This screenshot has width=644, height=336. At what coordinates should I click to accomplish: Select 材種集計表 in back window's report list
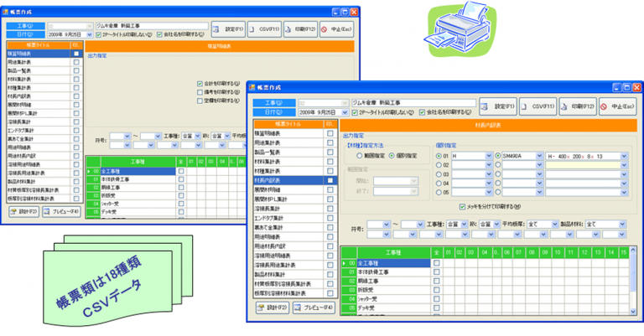pyautogui.click(x=39, y=88)
